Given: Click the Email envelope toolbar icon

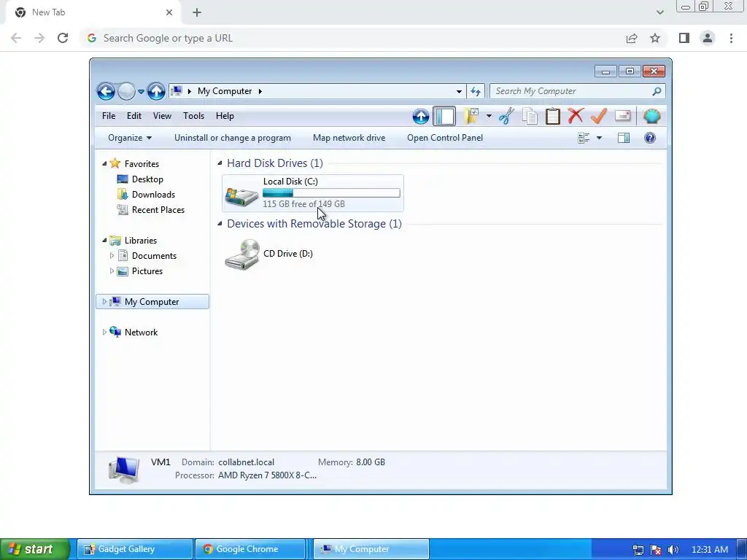Looking at the screenshot, I should tap(623, 116).
